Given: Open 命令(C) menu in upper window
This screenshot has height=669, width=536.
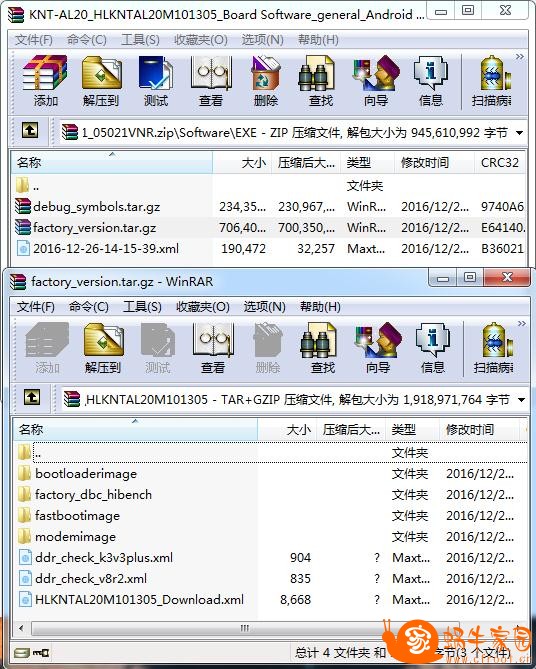Looking at the screenshot, I should 87,40.
